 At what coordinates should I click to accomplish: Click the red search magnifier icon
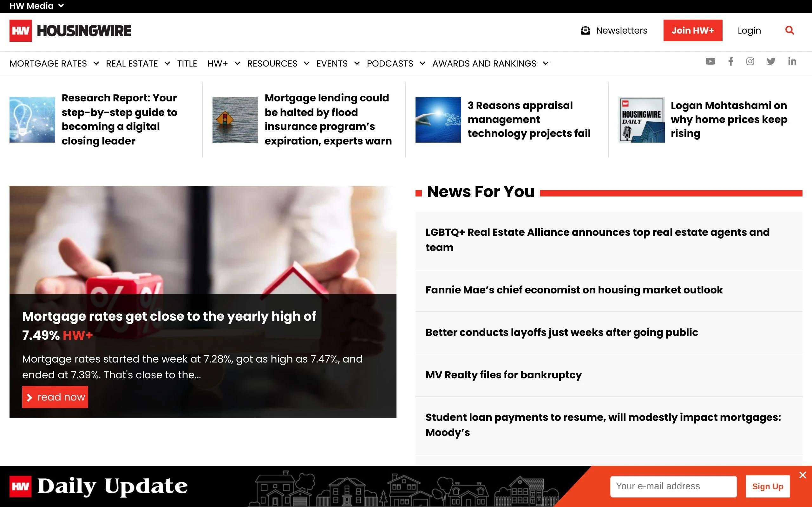(789, 30)
